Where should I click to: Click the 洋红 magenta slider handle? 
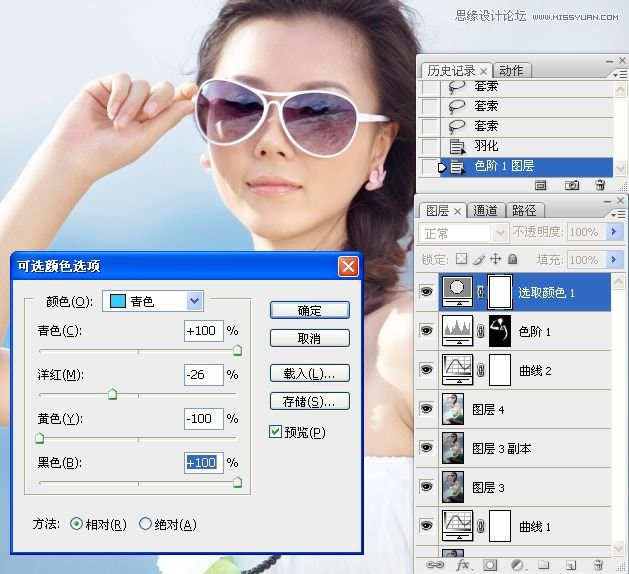[x=112, y=394]
